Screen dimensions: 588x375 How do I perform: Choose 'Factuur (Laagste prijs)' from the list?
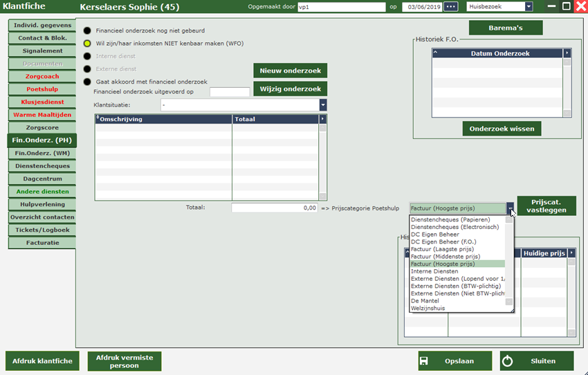click(x=443, y=249)
